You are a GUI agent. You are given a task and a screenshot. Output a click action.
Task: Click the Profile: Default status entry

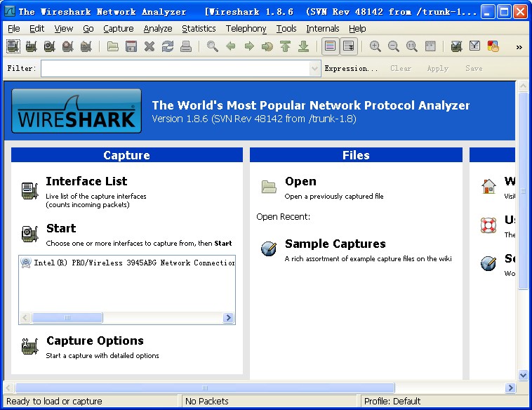pyautogui.click(x=392, y=401)
